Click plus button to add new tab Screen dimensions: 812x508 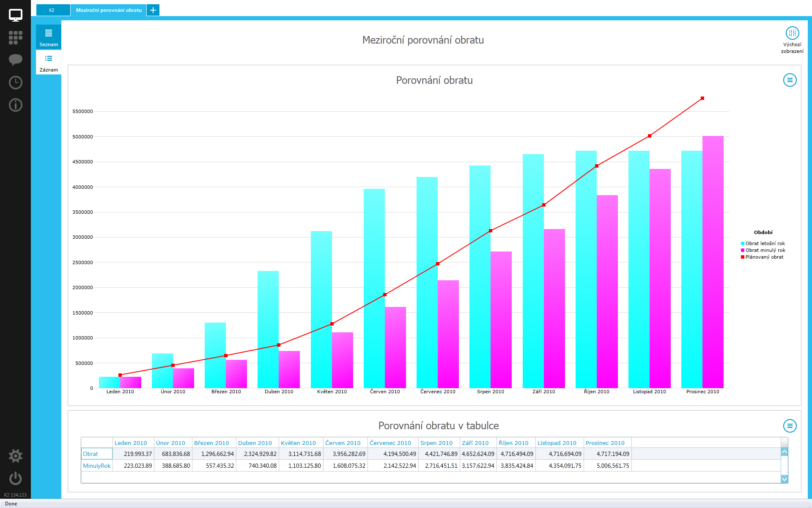click(x=153, y=10)
